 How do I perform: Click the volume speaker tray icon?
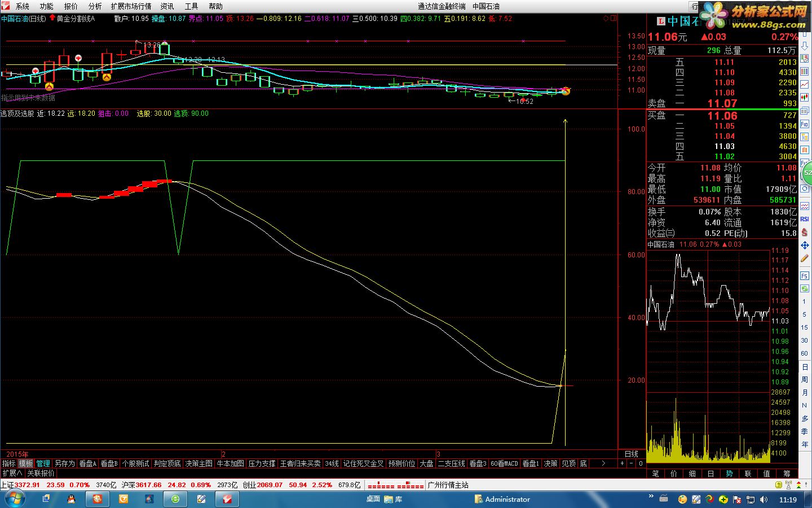coord(764,500)
